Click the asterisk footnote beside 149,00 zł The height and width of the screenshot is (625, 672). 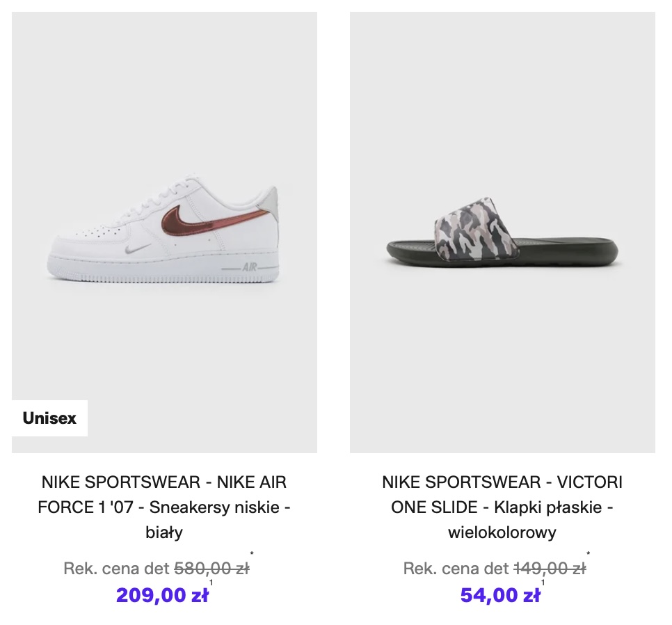pyautogui.click(x=590, y=555)
